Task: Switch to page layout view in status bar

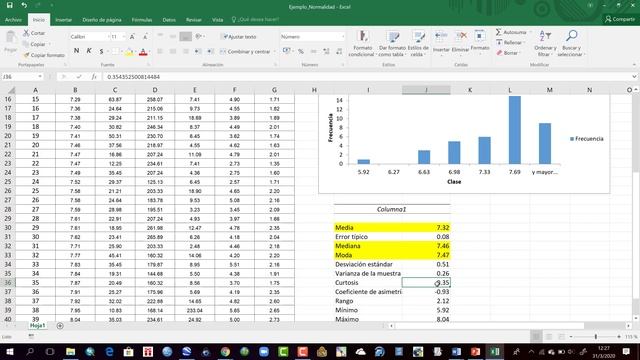Action: (x=549, y=337)
